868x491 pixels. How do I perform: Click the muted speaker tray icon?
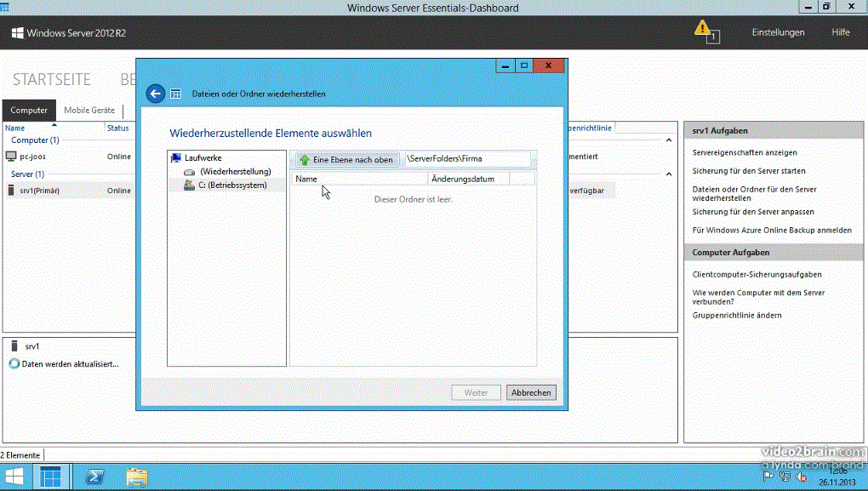point(801,477)
